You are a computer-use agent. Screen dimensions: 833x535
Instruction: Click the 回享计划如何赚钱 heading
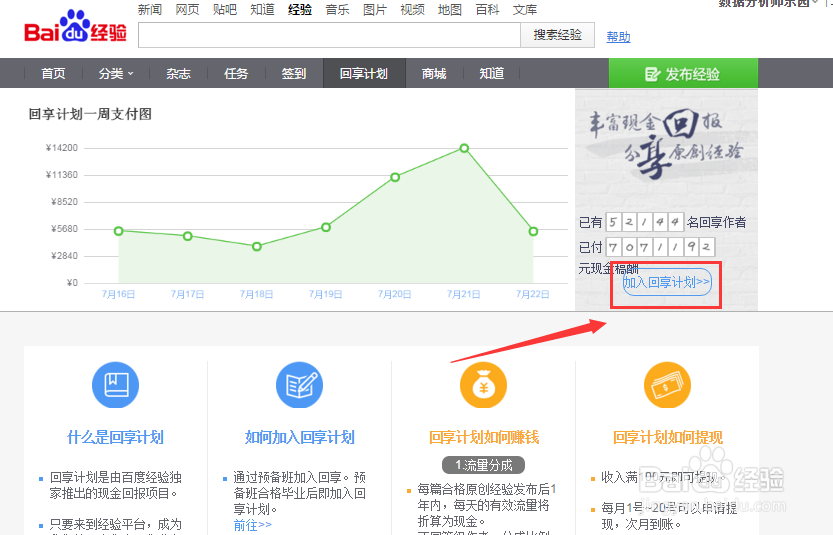pos(484,437)
